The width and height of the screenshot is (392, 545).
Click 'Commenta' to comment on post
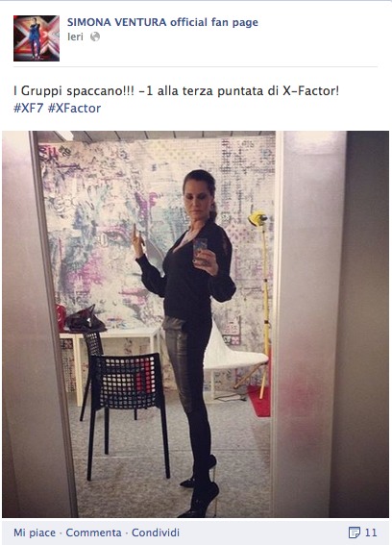[x=93, y=533]
